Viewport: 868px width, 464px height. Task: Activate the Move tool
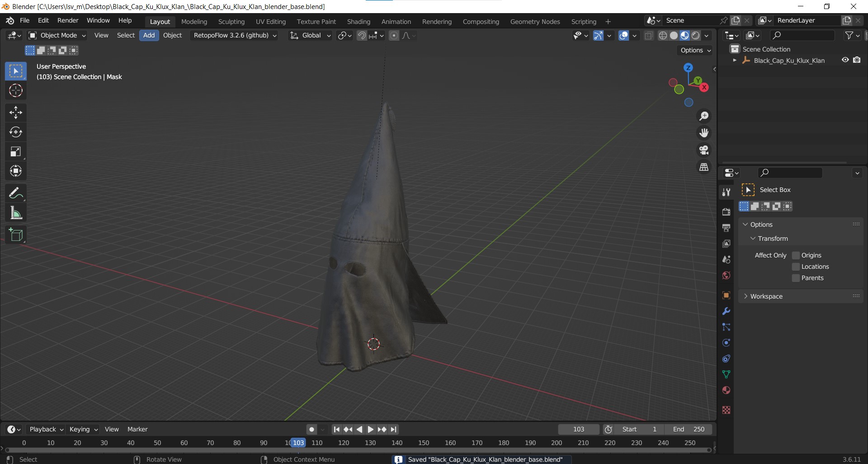(16, 112)
